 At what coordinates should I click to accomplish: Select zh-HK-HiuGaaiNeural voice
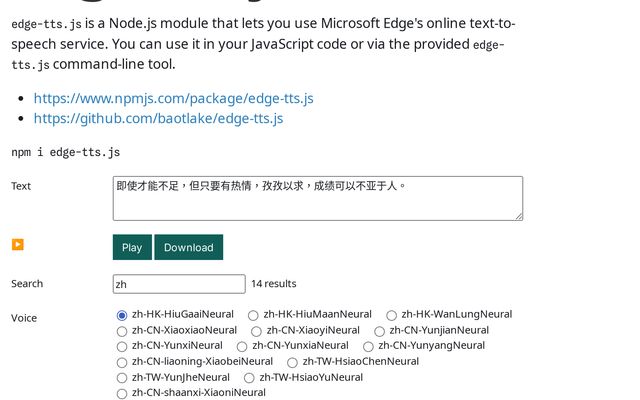coord(122,315)
